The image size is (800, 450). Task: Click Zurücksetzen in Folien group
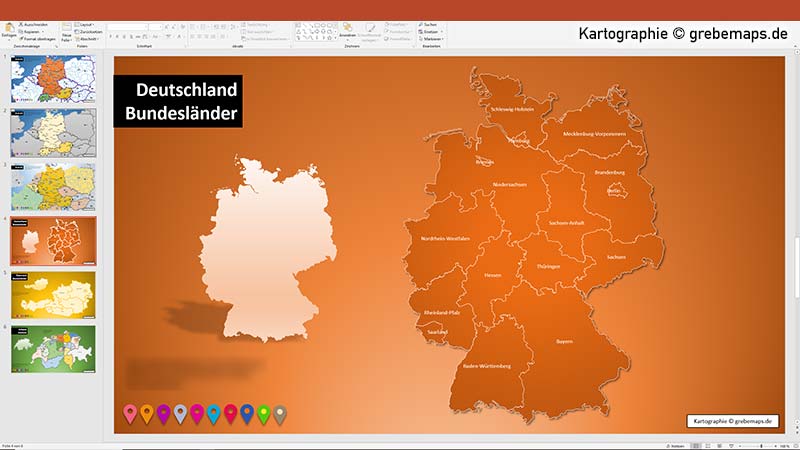[x=88, y=32]
